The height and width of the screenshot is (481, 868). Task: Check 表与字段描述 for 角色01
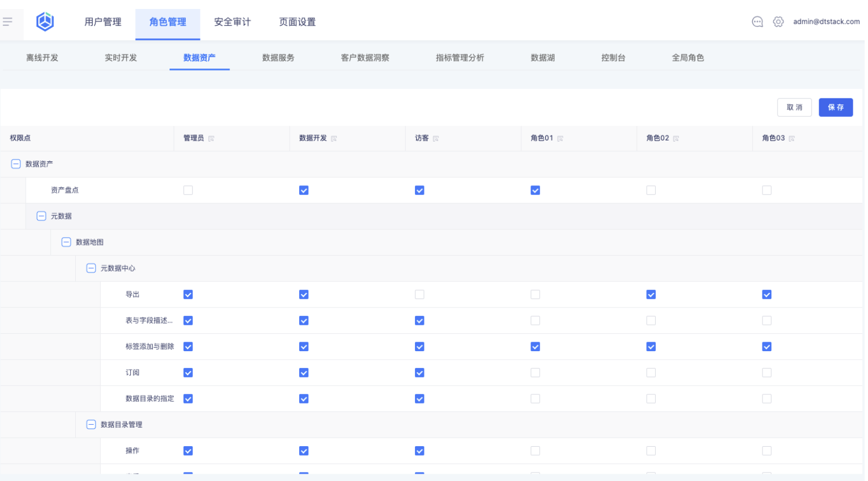535,320
